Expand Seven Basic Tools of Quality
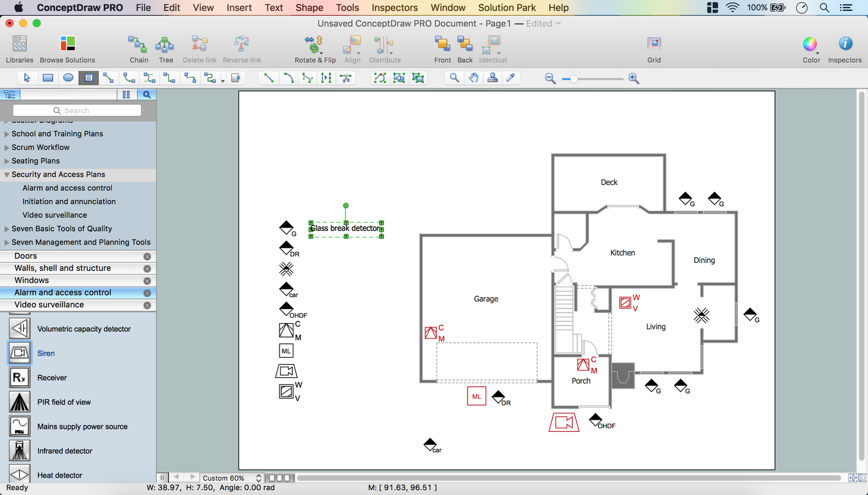The image size is (868, 495). point(7,229)
